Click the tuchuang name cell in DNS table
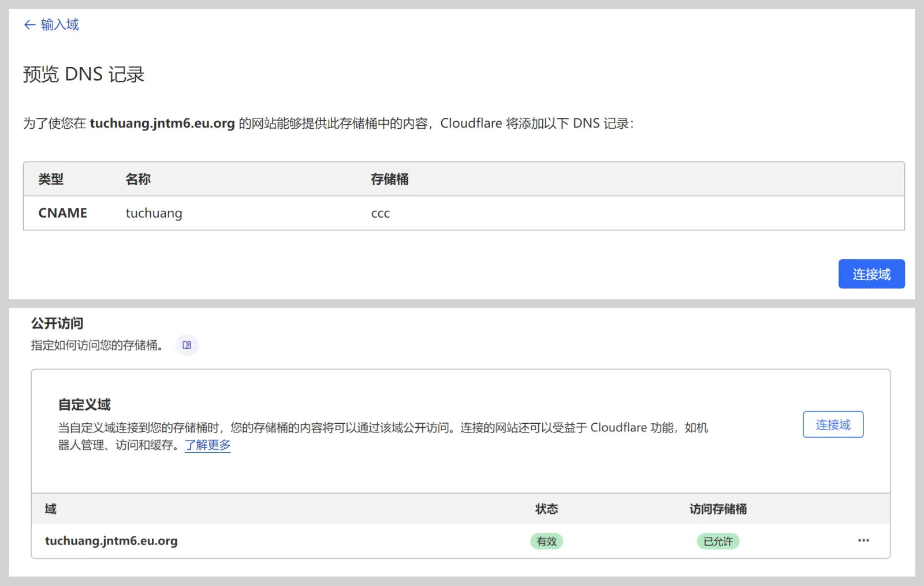Viewport: 924px width, 586px height. tap(154, 213)
